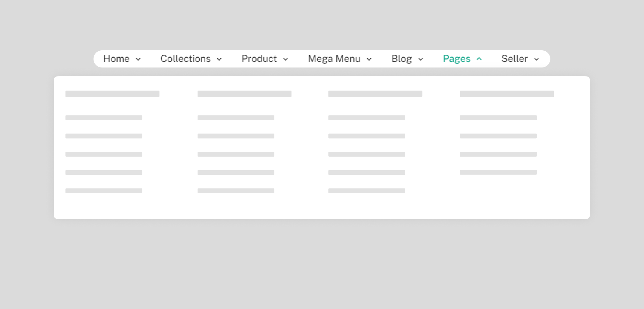Click the chevron icon next to Product
644x309 pixels.
pos(286,59)
